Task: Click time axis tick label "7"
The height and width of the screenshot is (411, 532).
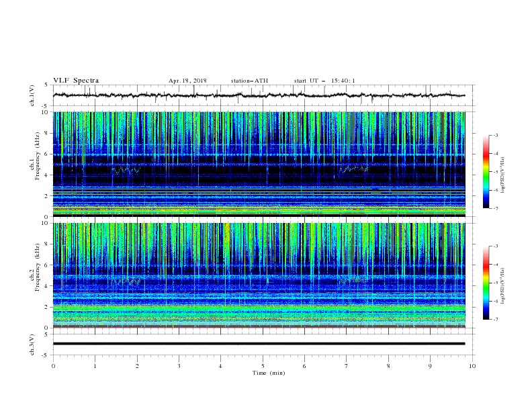Action: click(347, 366)
